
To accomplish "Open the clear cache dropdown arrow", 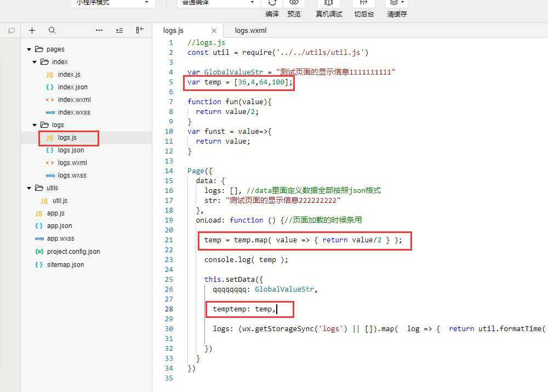I will (x=403, y=2).
